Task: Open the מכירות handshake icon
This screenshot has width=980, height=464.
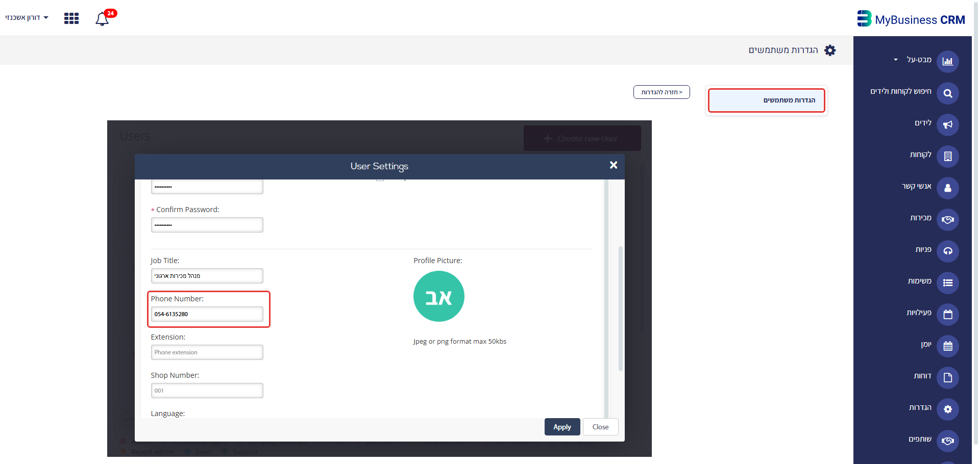Action: (x=948, y=220)
